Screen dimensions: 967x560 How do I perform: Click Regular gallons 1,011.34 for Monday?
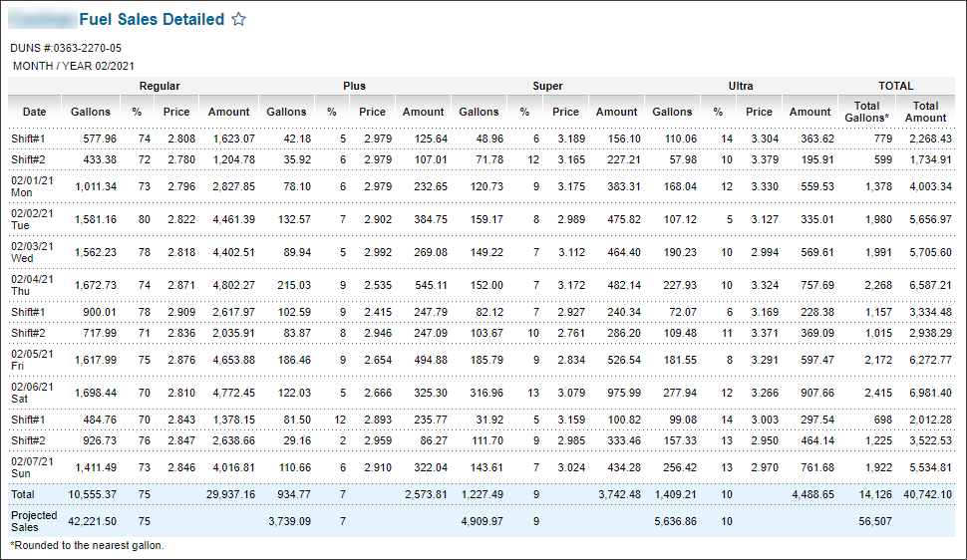(96, 186)
